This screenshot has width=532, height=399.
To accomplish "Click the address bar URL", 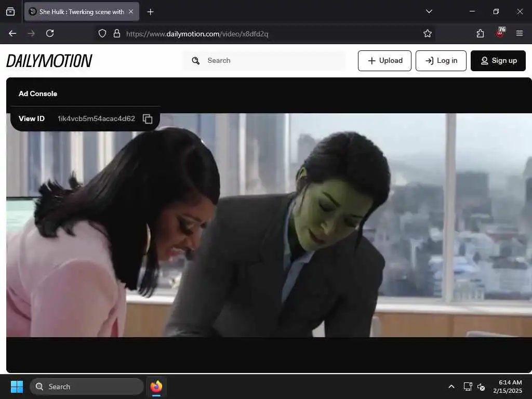I will click(197, 34).
